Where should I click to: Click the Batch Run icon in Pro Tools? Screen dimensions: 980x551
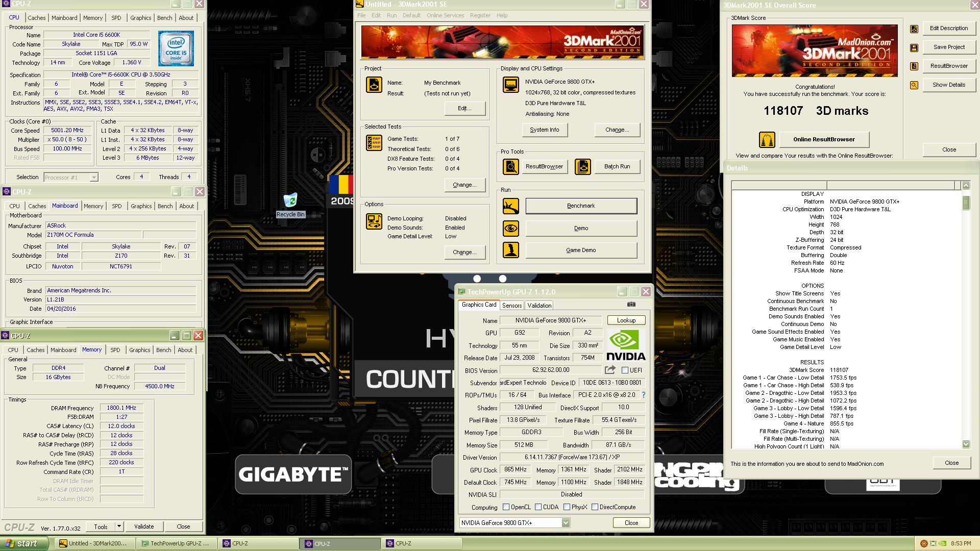coord(582,166)
